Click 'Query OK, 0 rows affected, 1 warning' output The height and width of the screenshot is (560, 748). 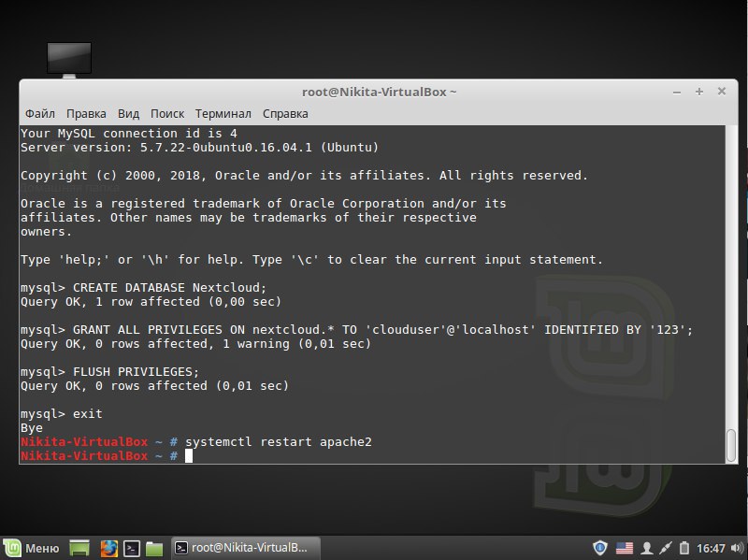click(195, 344)
